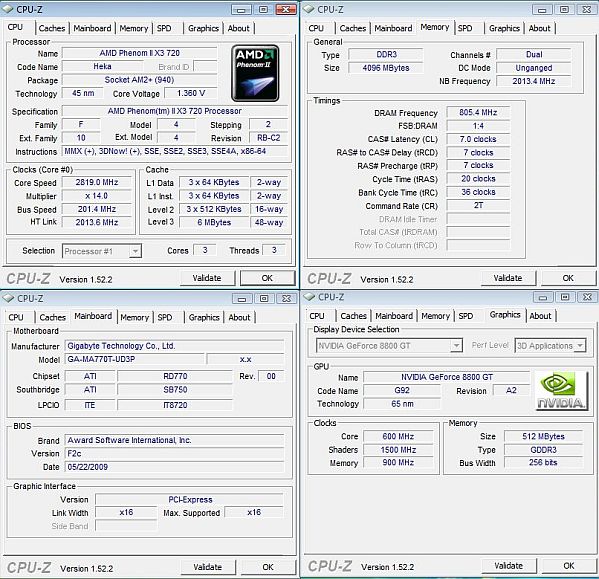Click OK in the Mainboard window
Image resolution: width=599 pixels, height=579 pixels.
[x=268, y=567]
